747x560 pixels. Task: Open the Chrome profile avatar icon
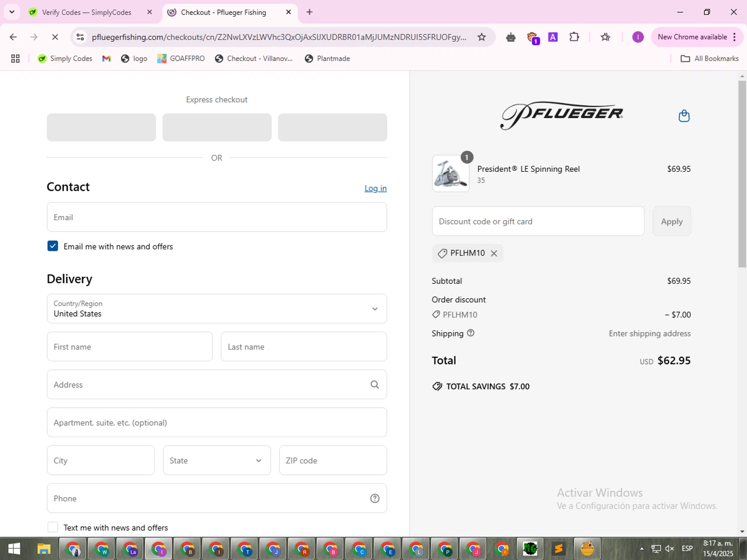point(637,37)
